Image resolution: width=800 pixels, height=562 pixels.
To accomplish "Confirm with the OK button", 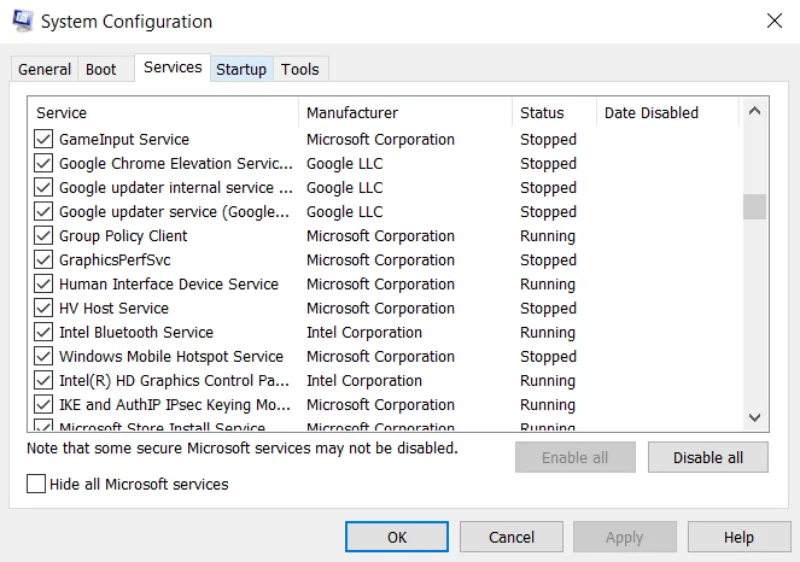I will click(396, 537).
